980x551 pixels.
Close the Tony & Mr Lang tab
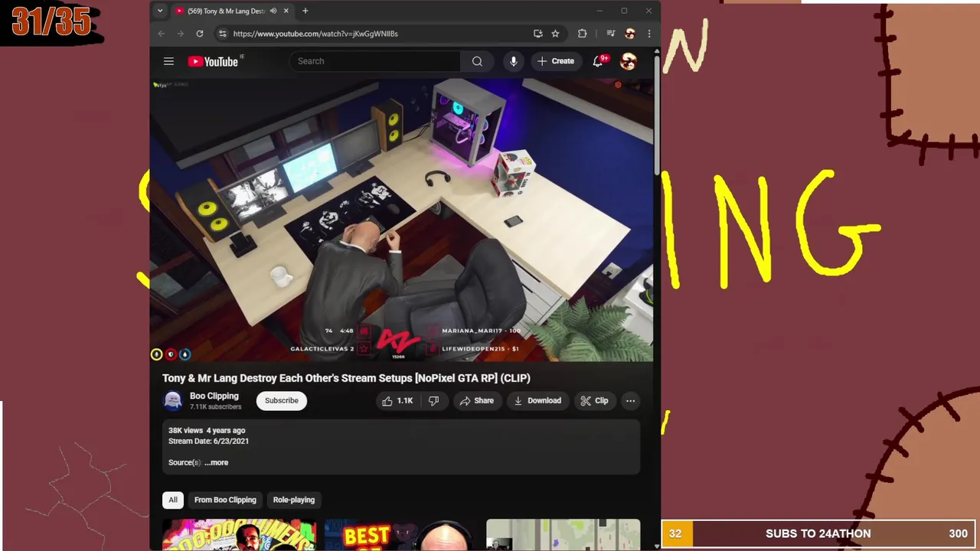point(286,11)
